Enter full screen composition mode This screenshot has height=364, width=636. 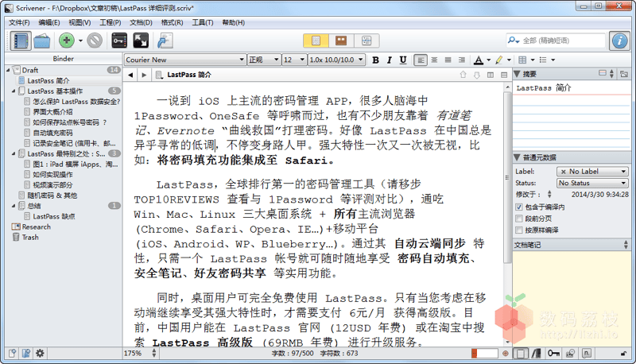pyautogui.click(x=141, y=41)
